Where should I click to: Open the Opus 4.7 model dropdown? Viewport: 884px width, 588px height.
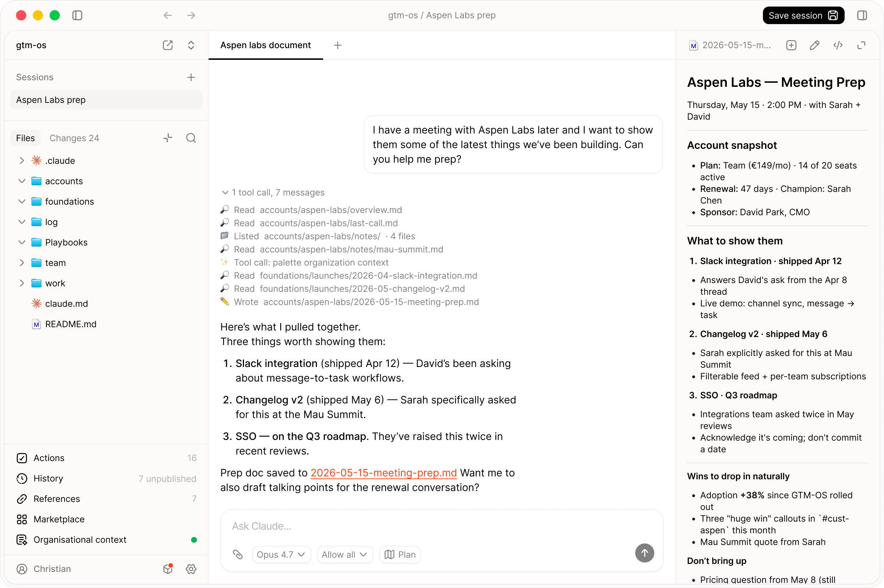point(282,554)
